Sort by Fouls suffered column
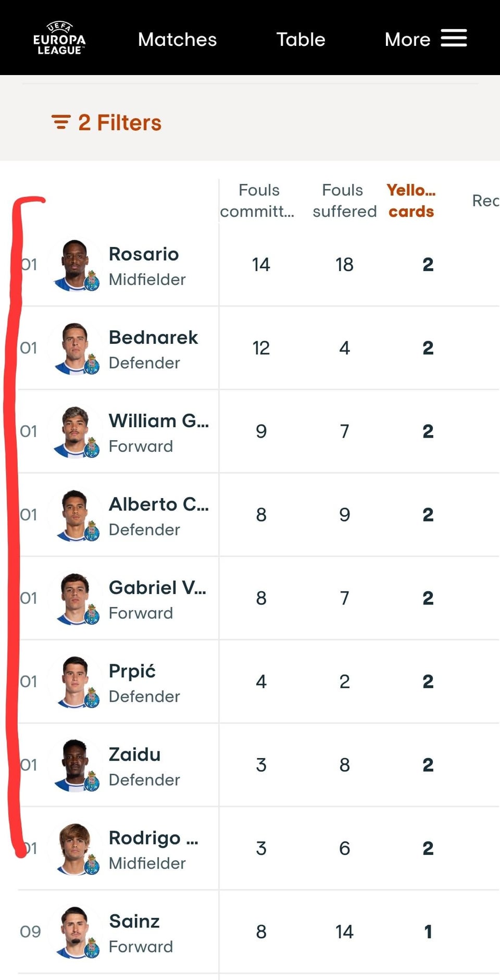Screen dimensions: 500x980 (344, 201)
